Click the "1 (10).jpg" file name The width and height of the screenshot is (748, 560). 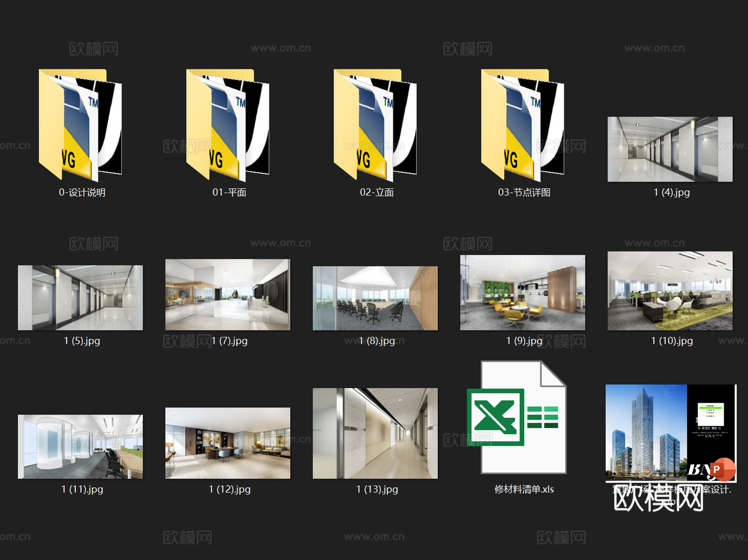point(672,341)
